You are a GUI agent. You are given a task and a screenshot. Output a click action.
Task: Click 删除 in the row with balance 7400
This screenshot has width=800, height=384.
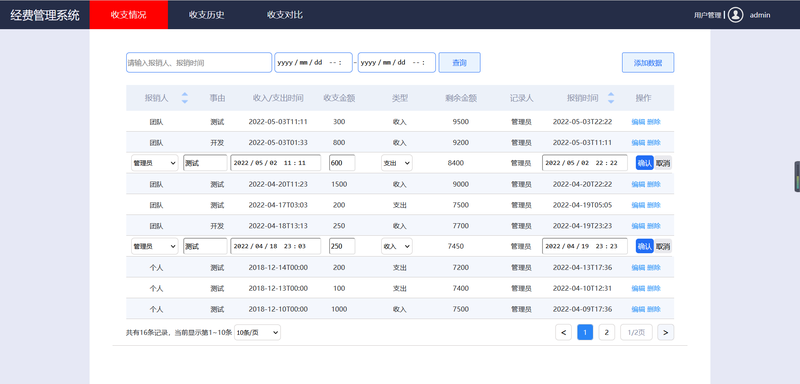click(654, 288)
